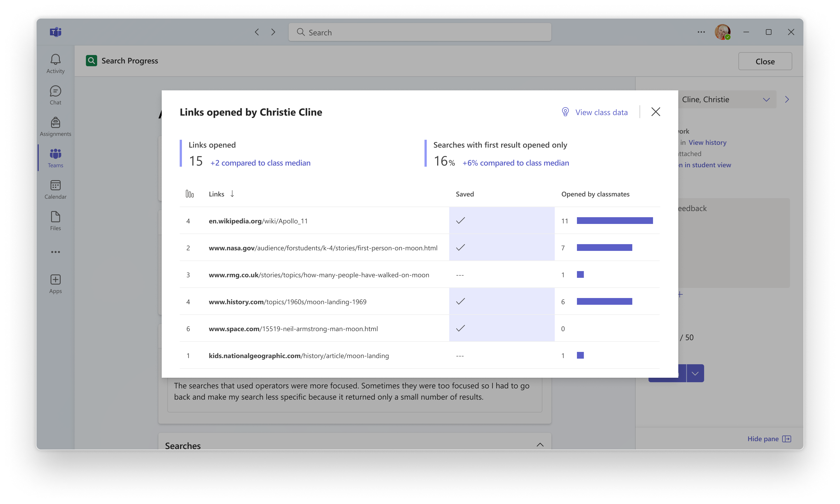Click navigation back arrow button
This screenshot has height=504, width=840.
tap(257, 32)
